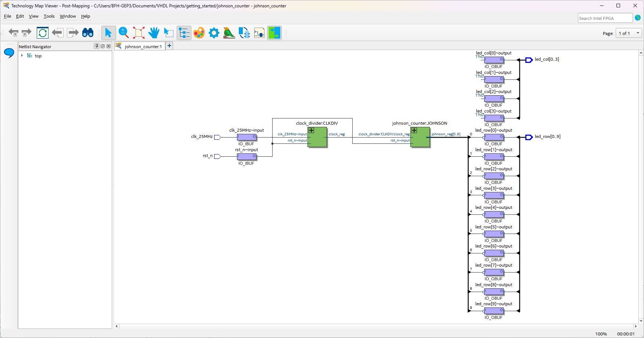Click the johnson_reg[0..9] port label
Screen dimensions: 644x338
(446, 134)
